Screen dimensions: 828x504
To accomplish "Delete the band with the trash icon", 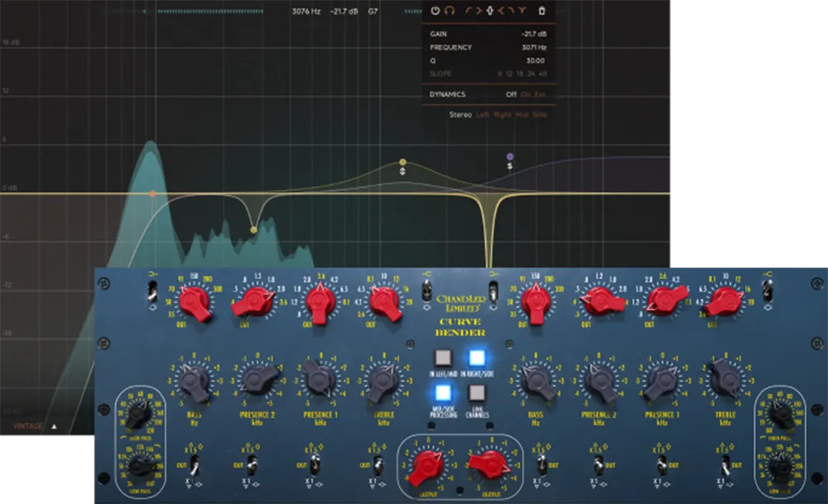I will 542,11.
